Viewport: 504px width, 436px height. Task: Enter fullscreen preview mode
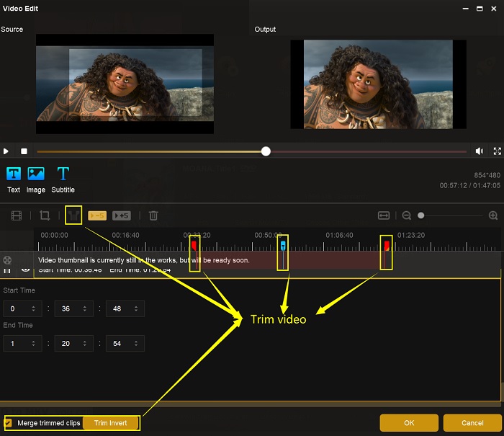click(497, 151)
